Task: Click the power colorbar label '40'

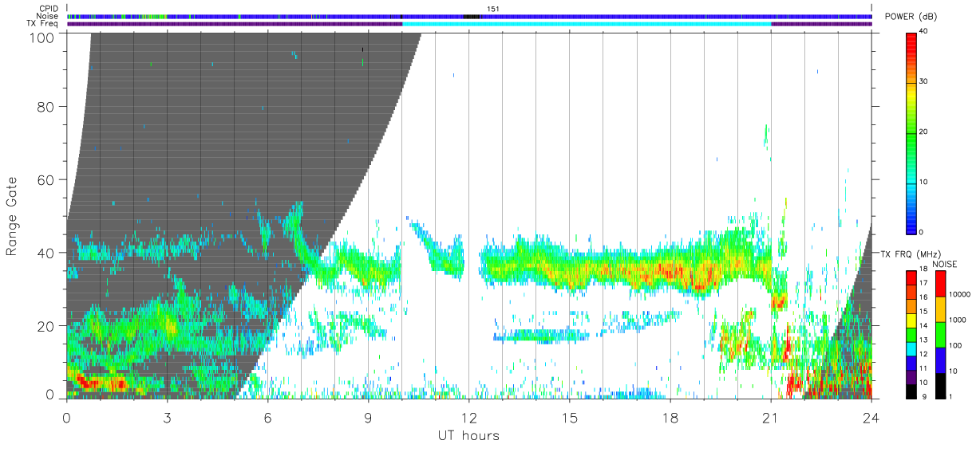Action: [x=924, y=31]
